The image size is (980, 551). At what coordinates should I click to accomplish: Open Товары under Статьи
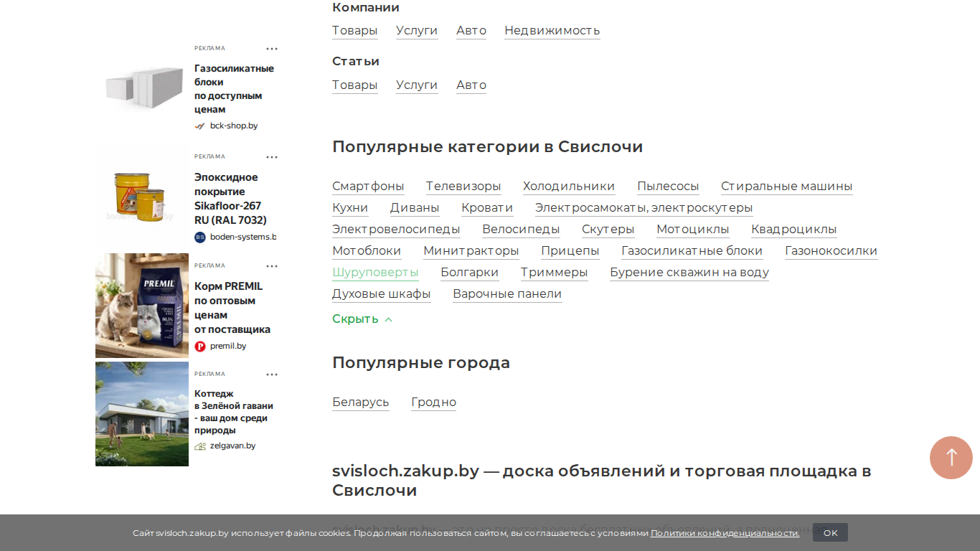pos(354,85)
